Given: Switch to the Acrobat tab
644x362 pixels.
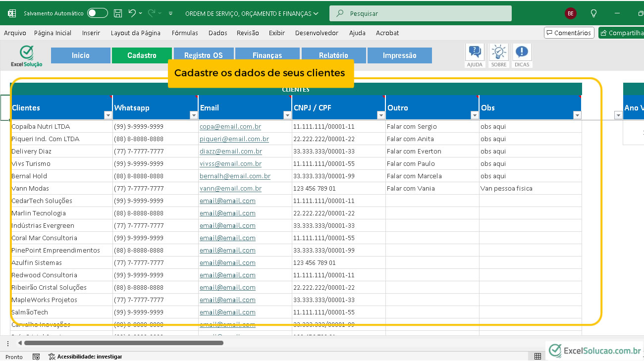Looking at the screenshot, I should click(x=387, y=33).
